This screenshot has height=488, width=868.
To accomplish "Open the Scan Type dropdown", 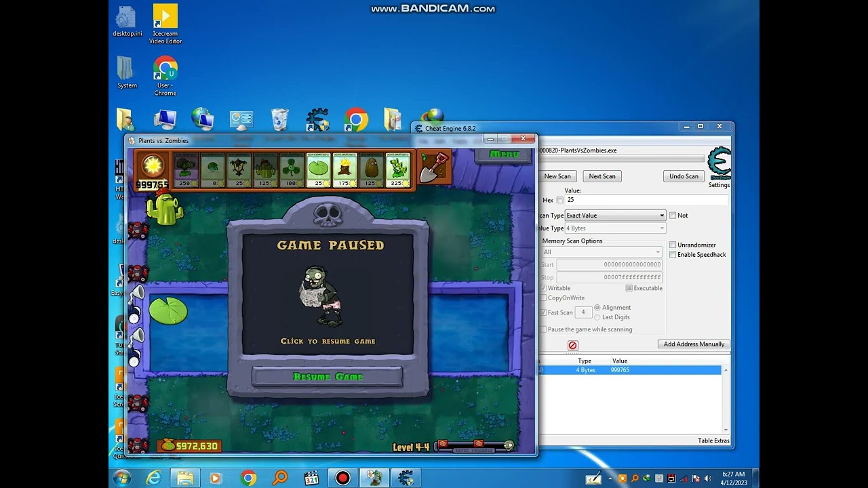I will (616, 216).
